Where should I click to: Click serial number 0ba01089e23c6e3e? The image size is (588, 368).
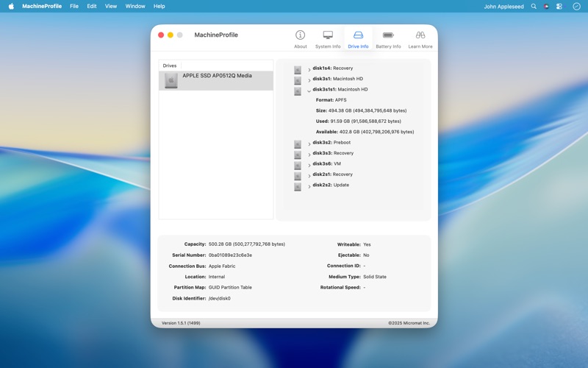click(230, 255)
